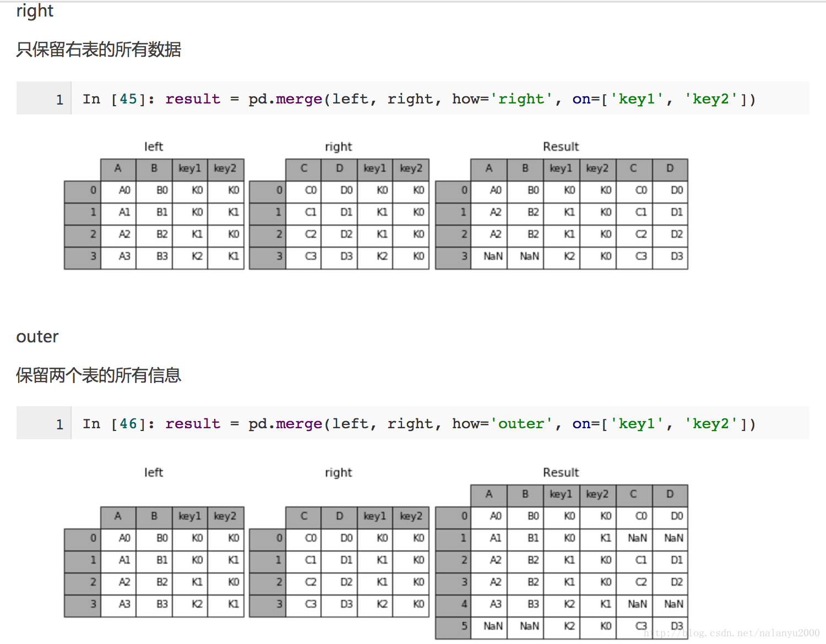Viewport: 826px width, 644px height.
Task: Click the 'key2' string in the In [45] code
Action: tap(711, 99)
